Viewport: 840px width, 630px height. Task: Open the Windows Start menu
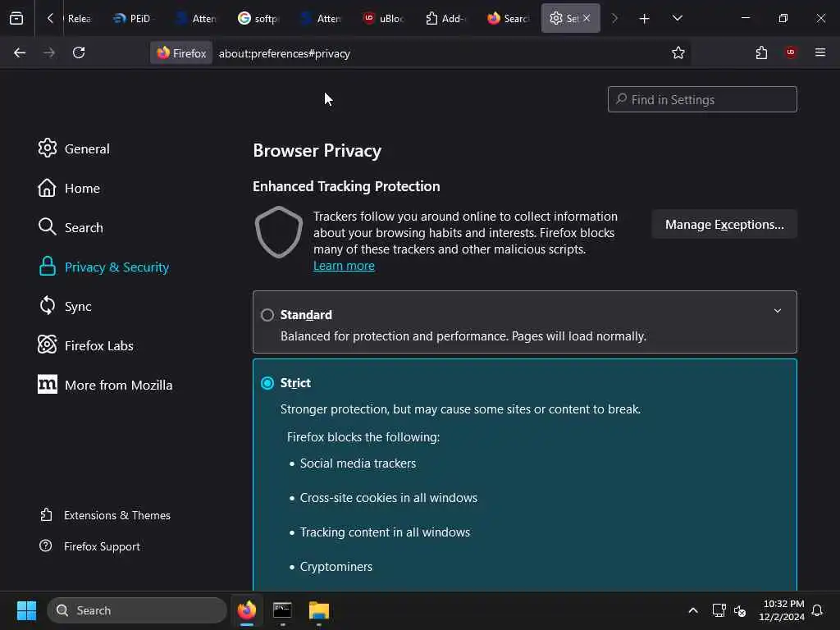[x=26, y=610]
